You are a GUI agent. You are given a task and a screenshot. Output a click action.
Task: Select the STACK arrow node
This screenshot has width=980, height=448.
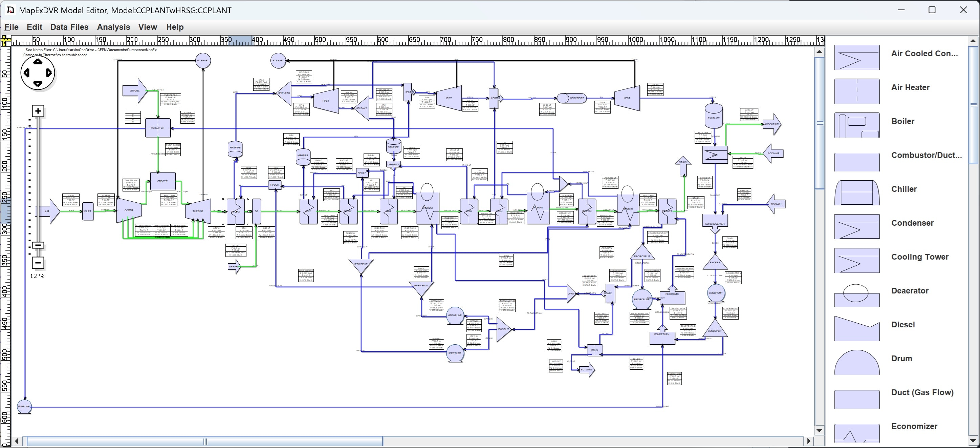(683, 166)
